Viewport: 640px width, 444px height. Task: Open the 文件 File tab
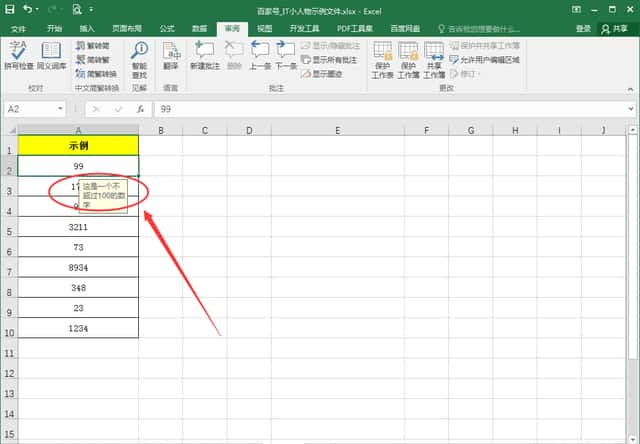[x=18, y=29]
